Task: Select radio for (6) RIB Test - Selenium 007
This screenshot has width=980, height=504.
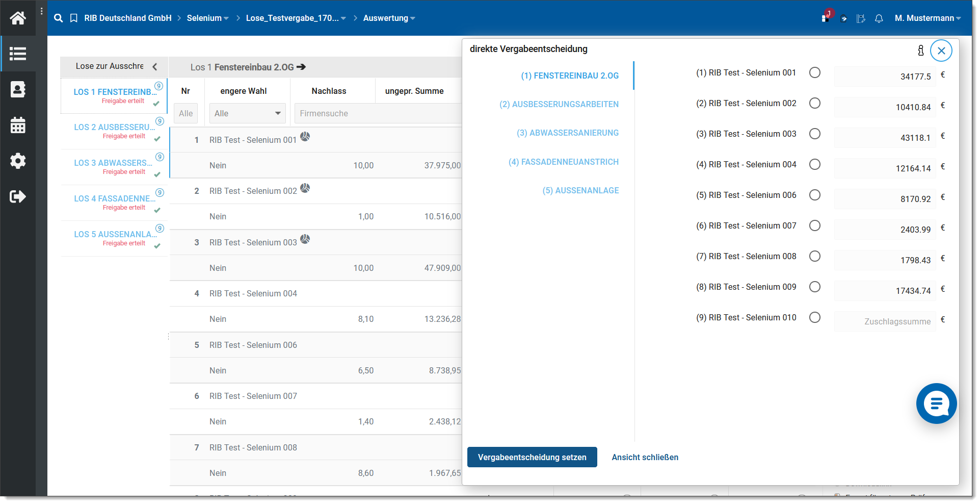Action: click(815, 225)
